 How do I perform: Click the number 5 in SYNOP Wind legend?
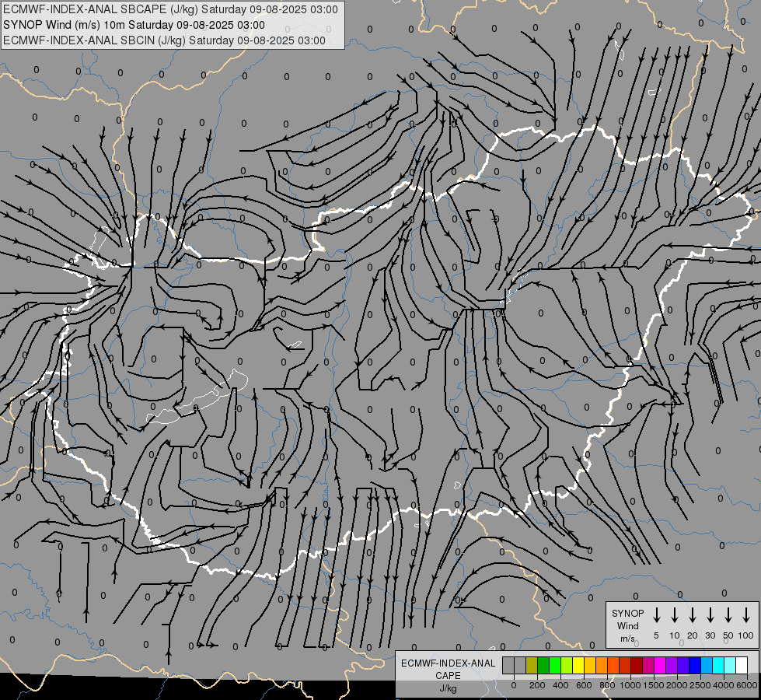(656, 635)
